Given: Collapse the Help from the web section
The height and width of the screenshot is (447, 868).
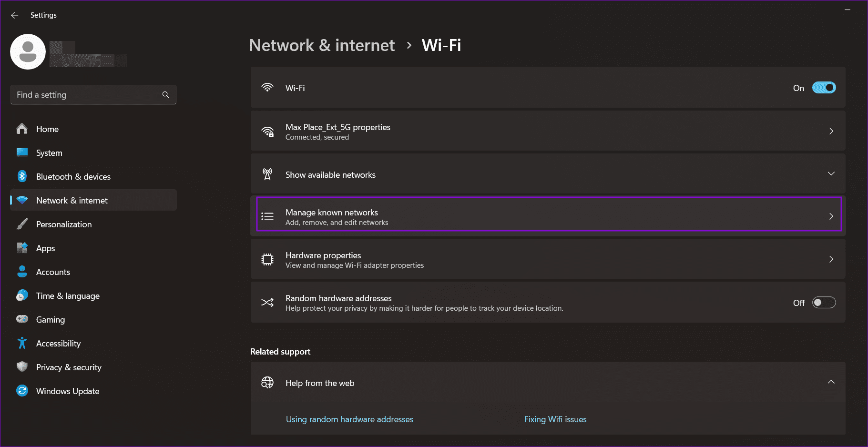Looking at the screenshot, I should coord(831,382).
